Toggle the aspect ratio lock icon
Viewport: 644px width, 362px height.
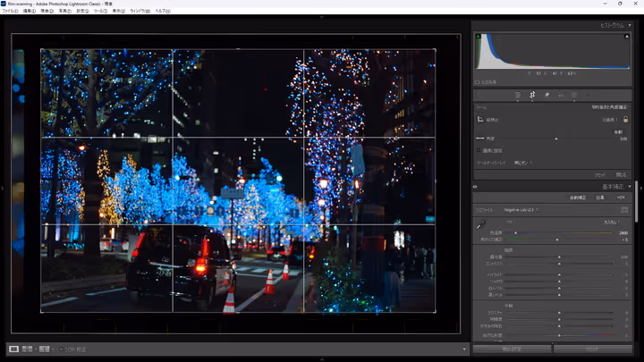[625, 119]
